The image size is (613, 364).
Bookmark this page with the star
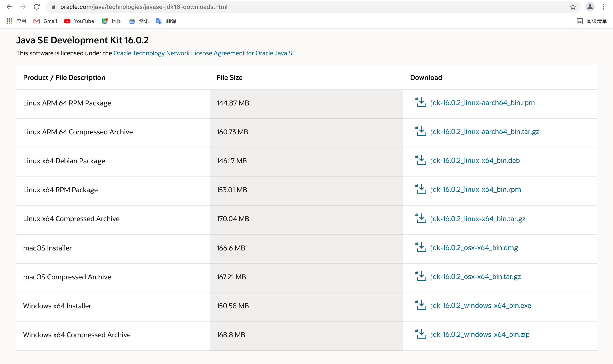click(573, 7)
